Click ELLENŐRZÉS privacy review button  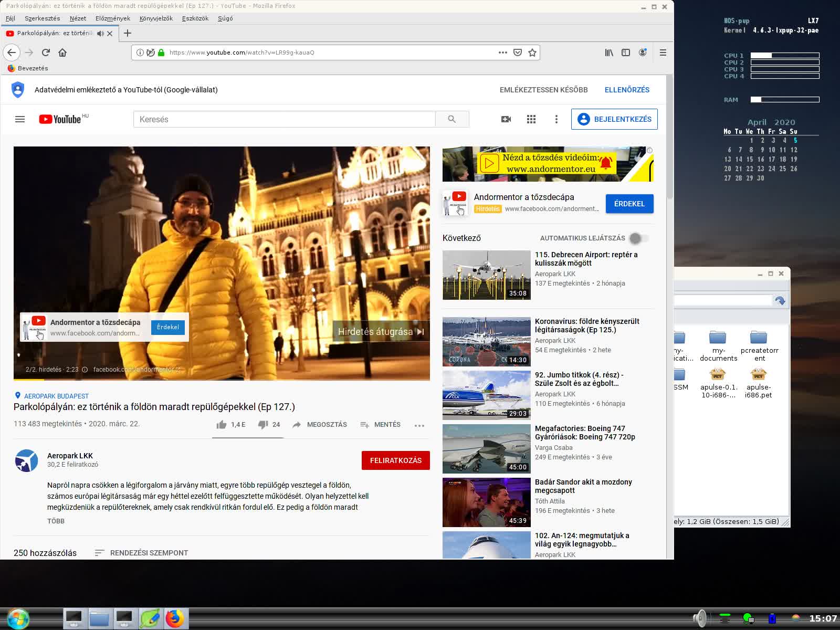pos(627,90)
